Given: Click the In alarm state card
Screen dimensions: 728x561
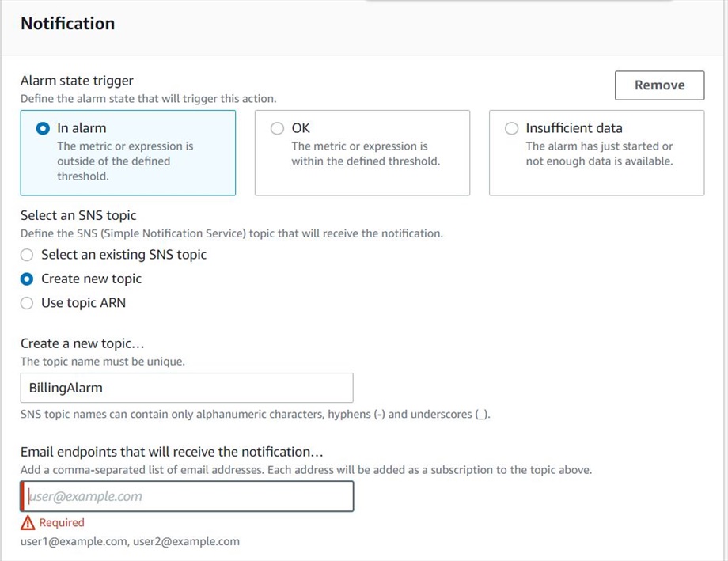Looking at the screenshot, I should point(128,153).
